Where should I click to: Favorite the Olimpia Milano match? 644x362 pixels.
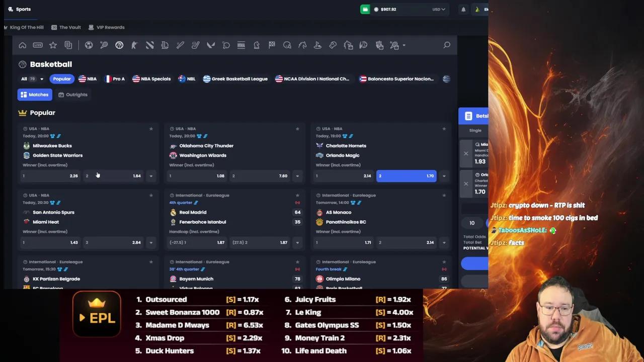[x=444, y=262]
